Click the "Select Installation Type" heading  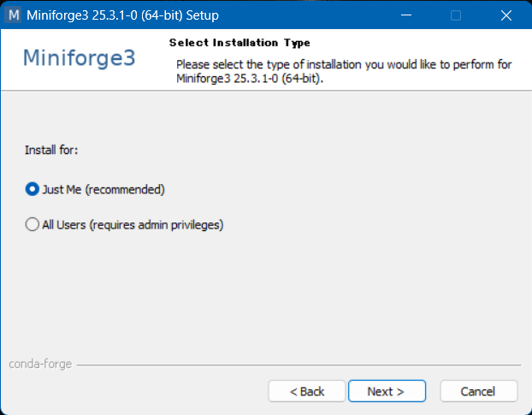239,43
